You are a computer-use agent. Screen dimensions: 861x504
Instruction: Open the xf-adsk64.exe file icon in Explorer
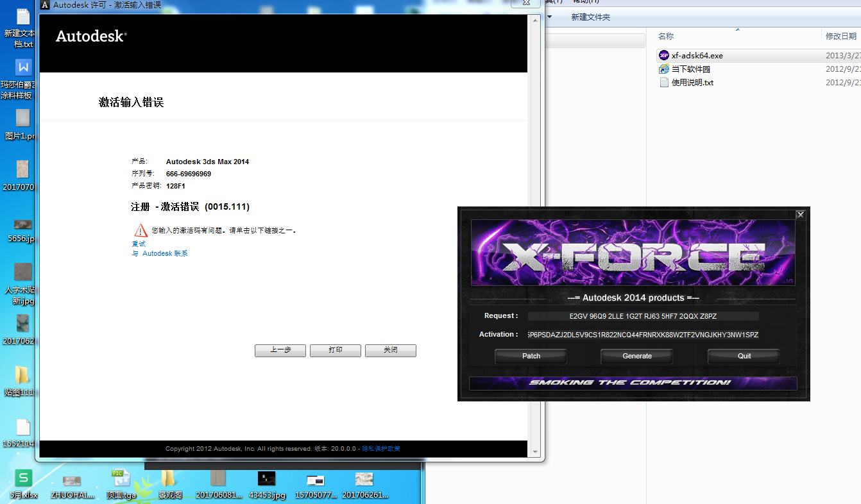[664, 56]
